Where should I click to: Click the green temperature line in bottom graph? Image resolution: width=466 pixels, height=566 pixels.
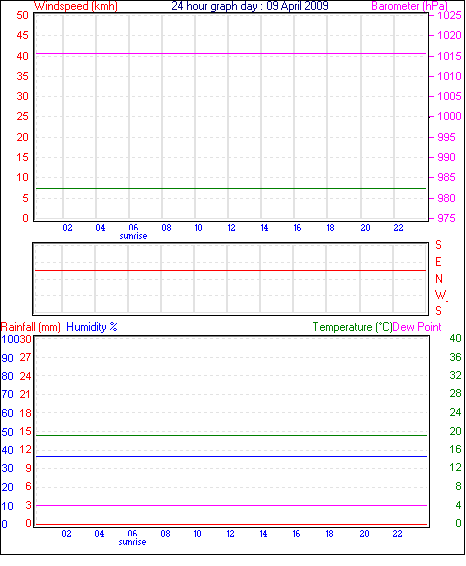pyautogui.click(x=231, y=435)
